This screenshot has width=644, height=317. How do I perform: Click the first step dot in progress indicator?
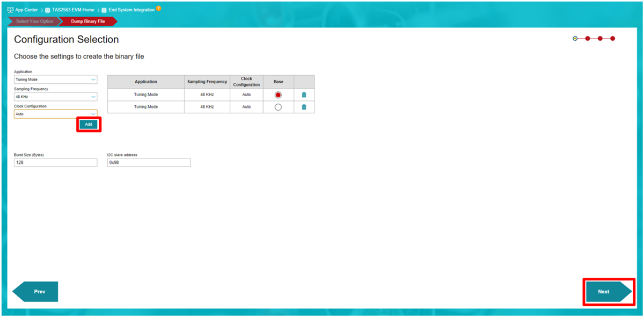point(575,39)
